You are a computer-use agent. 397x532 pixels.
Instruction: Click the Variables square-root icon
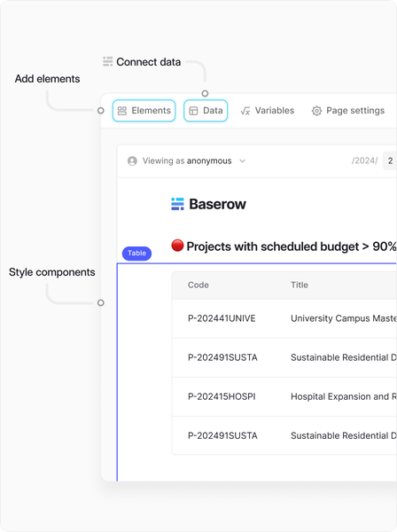pyautogui.click(x=245, y=111)
